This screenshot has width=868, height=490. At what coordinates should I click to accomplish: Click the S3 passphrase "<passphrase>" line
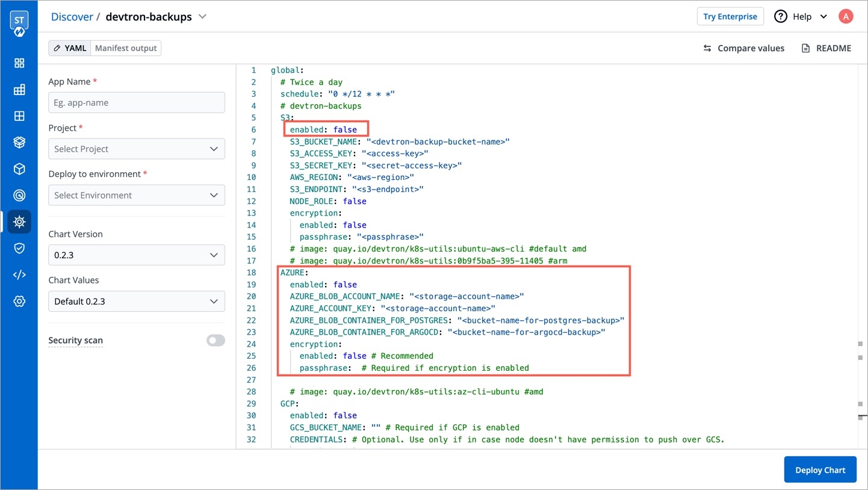point(361,237)
